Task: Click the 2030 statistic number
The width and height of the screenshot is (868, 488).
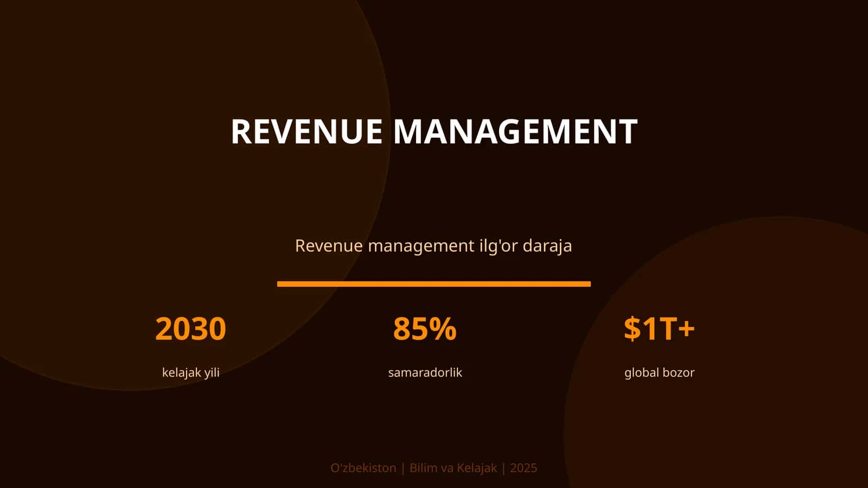Action: pyautogui.click(x=190, y=329)
